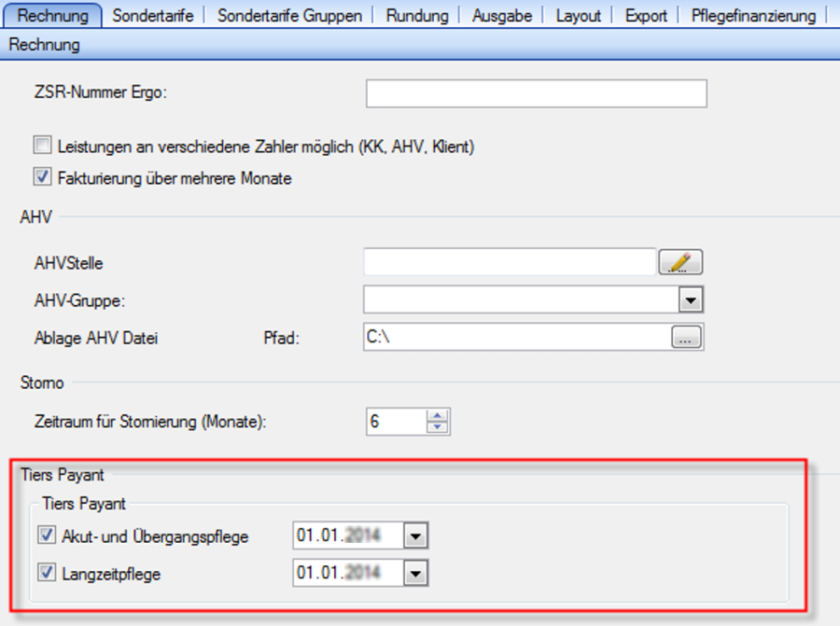Screen dimensions: 840x626
Task: Decrease Stornierung months with down arrow
Action: [x=437, y=427]
